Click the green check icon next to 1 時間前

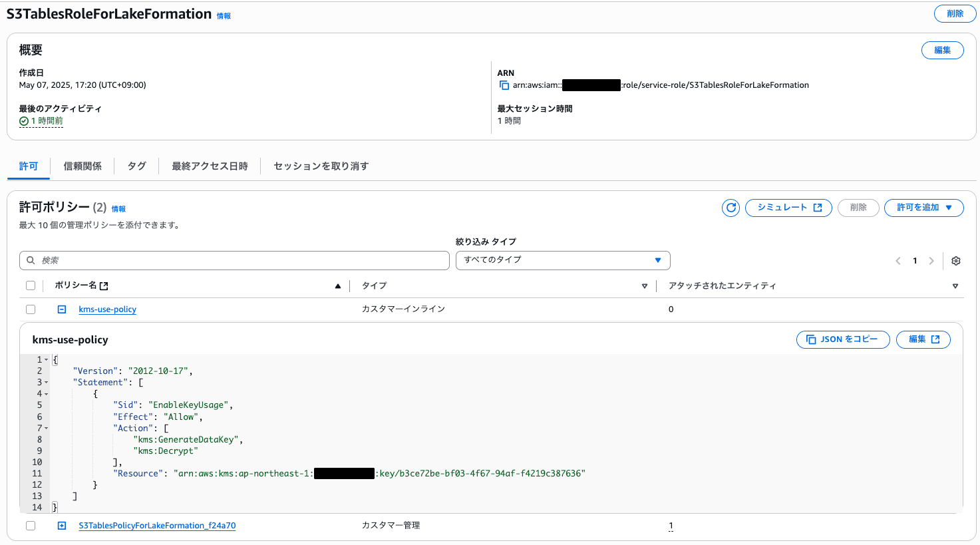24,121
